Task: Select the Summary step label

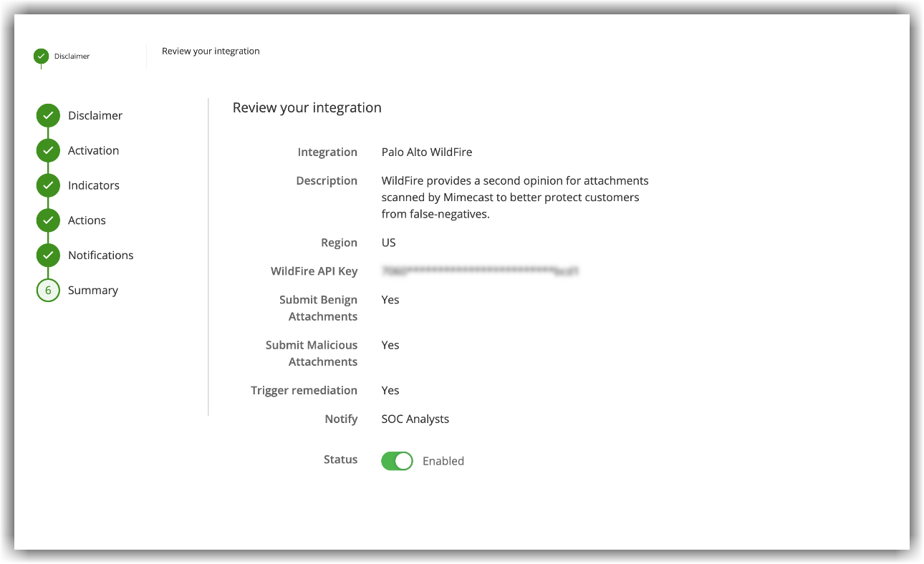Action: pos(93,290)
